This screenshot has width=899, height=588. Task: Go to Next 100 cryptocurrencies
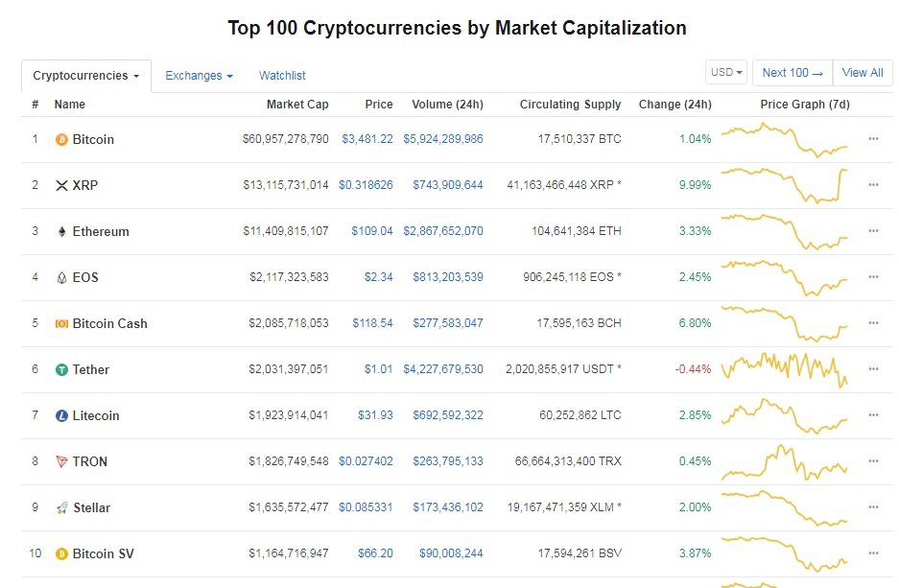click(x=793, y=72)
